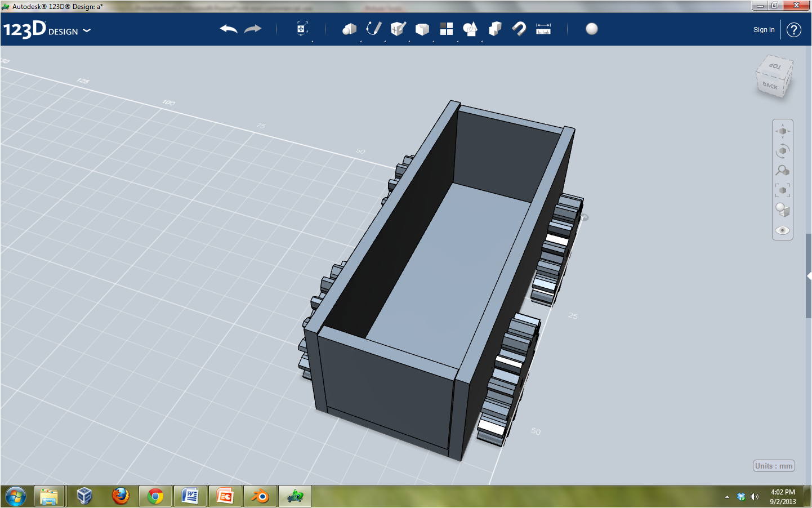This screenshot has height=508, width=812.
Task: Open the Modify tool
Action: click(422, 29)
